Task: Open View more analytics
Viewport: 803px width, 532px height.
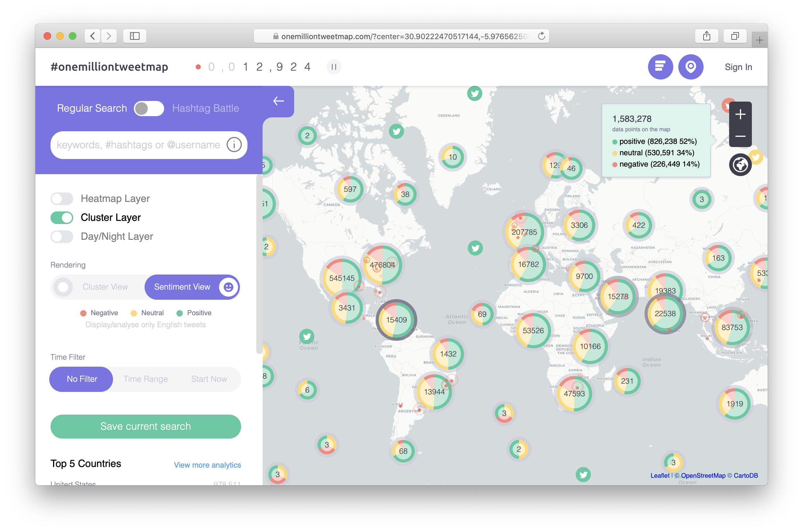Action: point(207,465)
